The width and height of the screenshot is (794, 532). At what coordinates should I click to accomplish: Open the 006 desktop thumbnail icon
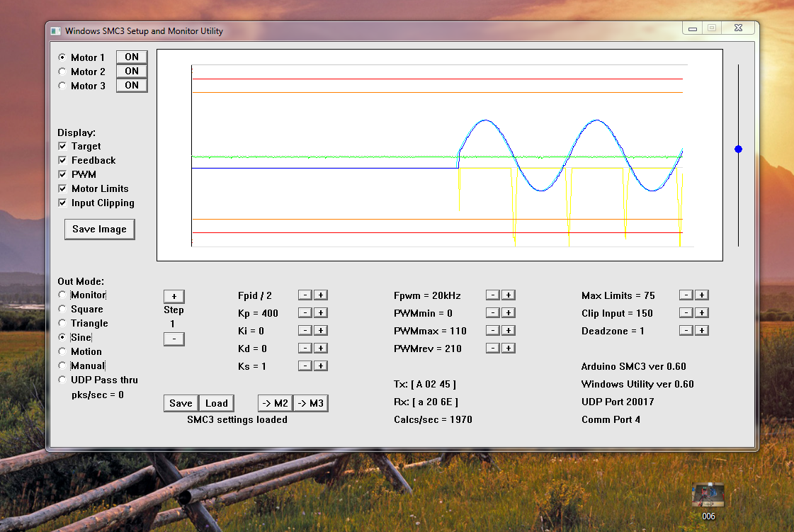[x=708, y=496]
